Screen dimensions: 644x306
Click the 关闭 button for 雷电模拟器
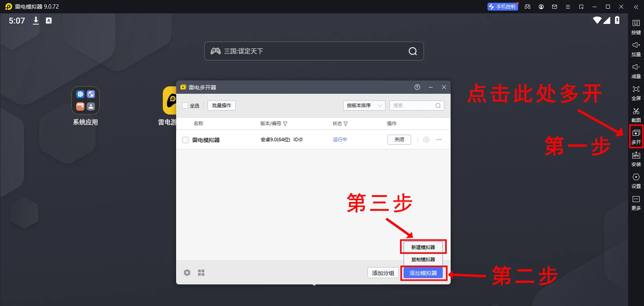(x=399, y=139)
